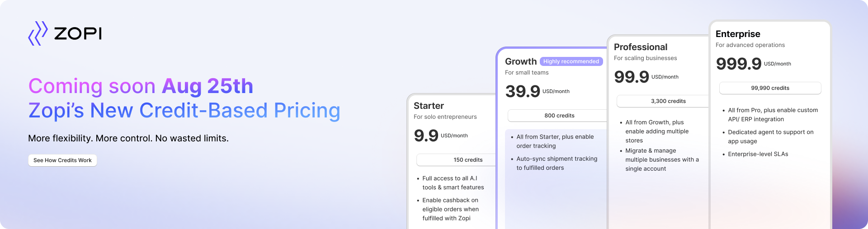Click the 800 credits box
The width and height of the screenshot is (868, 229).
(x=557, y=116)
